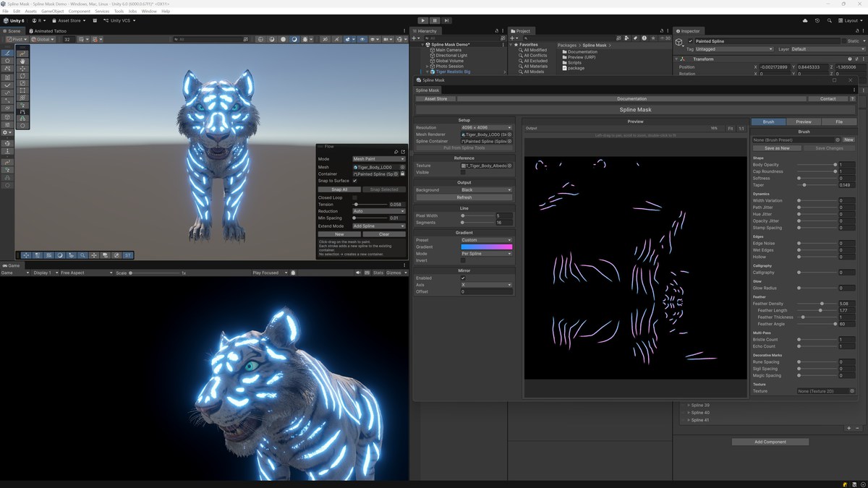This screenshot has height=488, width=868.
Task: Click the Hierarchy add plus icon
Action: 414,39
